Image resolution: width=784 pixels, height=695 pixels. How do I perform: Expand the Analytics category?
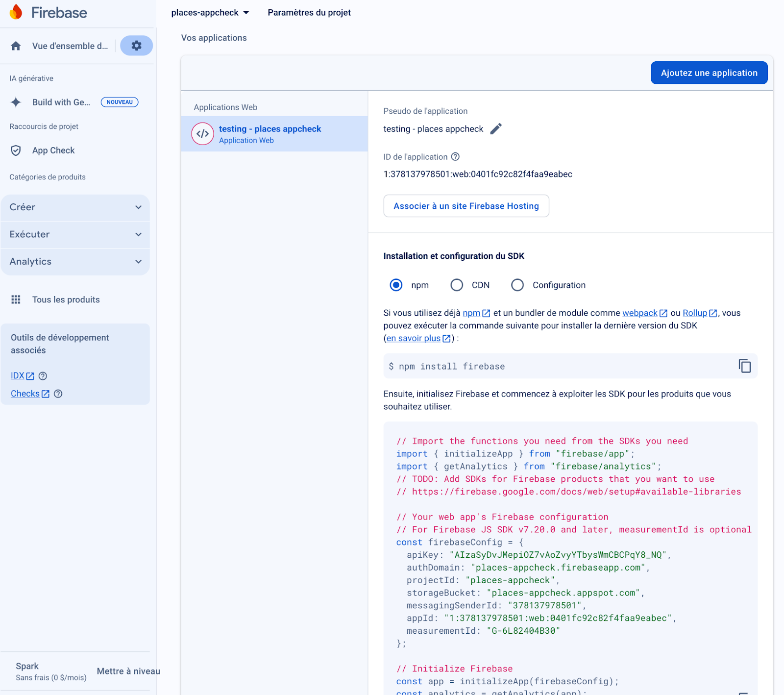click(75, 262)
